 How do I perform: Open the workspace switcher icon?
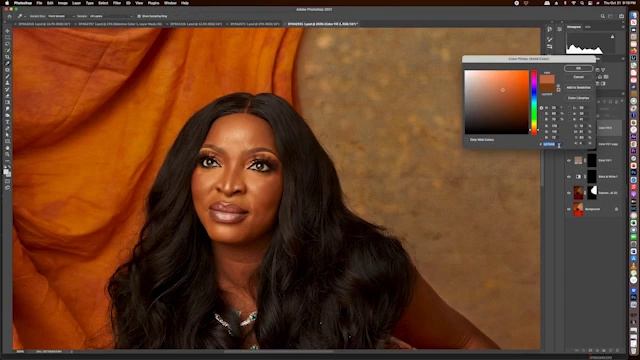611,16
